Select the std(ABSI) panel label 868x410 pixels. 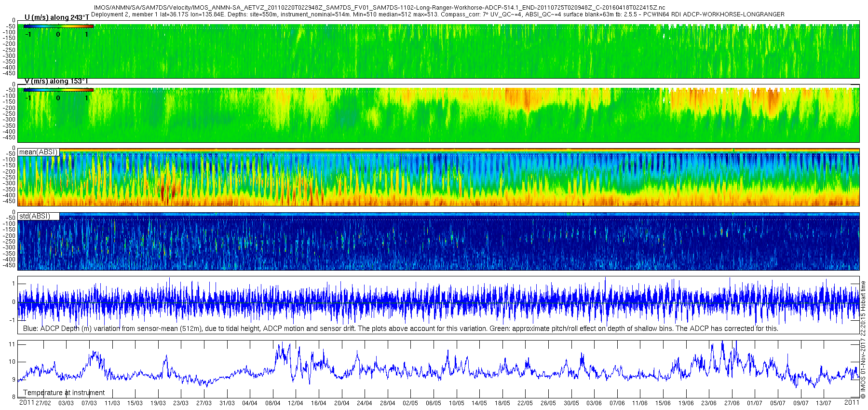point(35,216)
